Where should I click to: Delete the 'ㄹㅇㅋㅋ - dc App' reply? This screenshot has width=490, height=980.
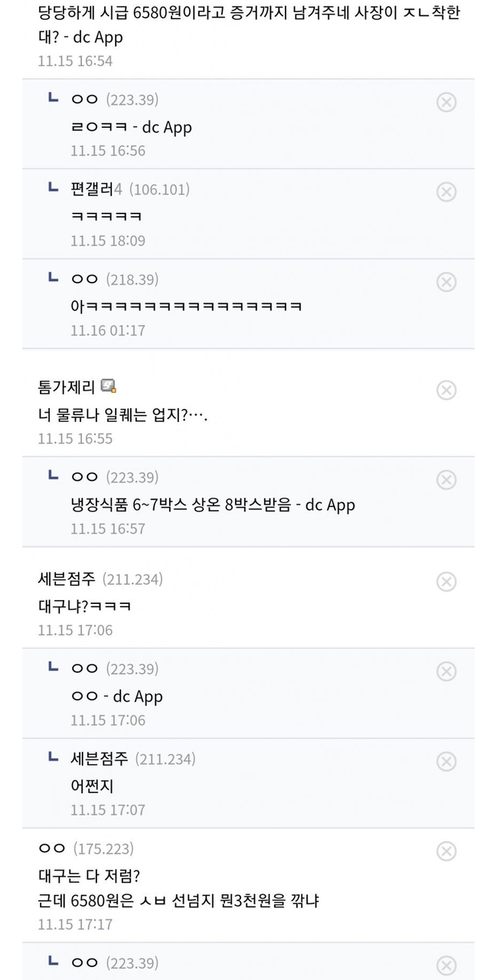[446, 102]
